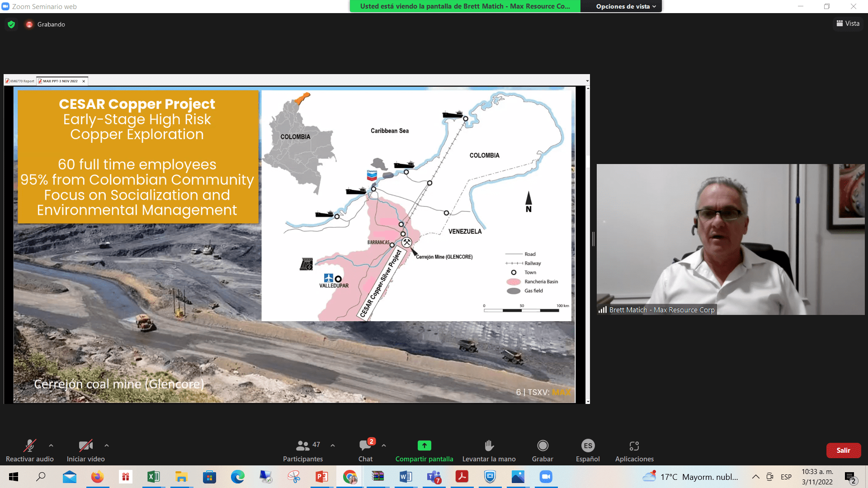This screenshot has height=488, width=868.
Task: Open the red gift-box app in taskbar
Action: click(125, 477)
